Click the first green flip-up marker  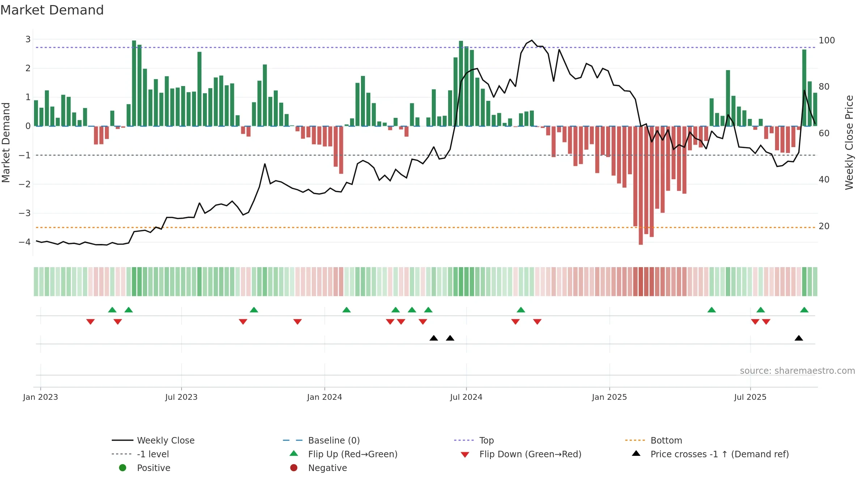coord(112,310)
